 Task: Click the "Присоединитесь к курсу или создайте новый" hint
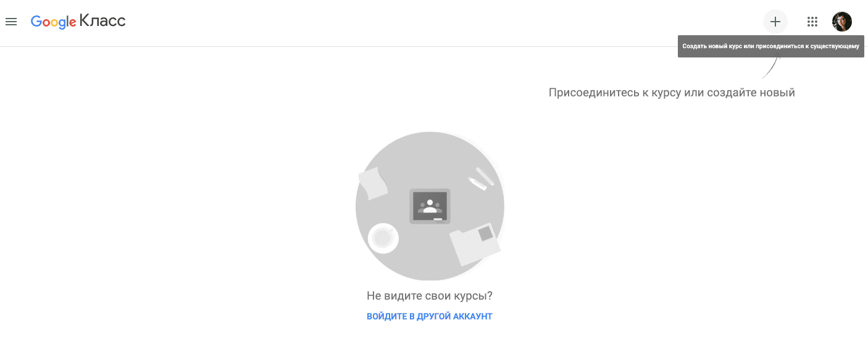coord(672,93)
